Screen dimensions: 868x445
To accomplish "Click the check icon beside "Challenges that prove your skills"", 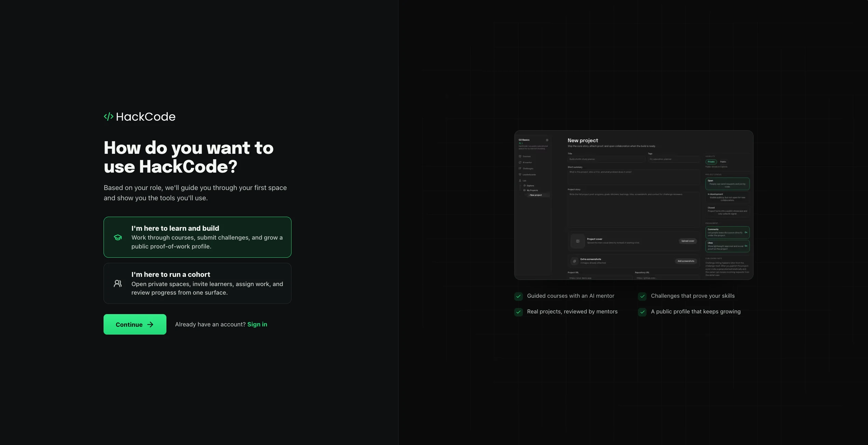I will tap(642, 296).
